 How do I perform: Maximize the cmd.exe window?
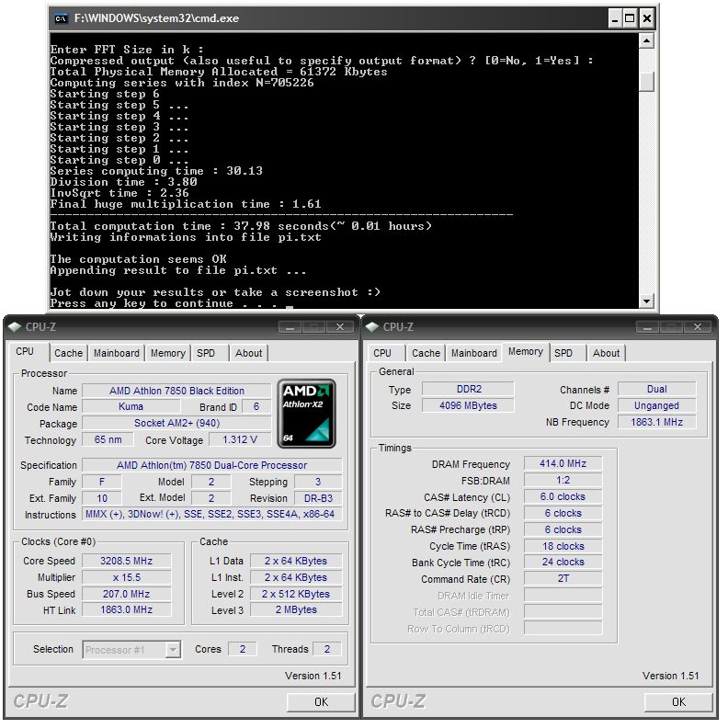point(630,18)
